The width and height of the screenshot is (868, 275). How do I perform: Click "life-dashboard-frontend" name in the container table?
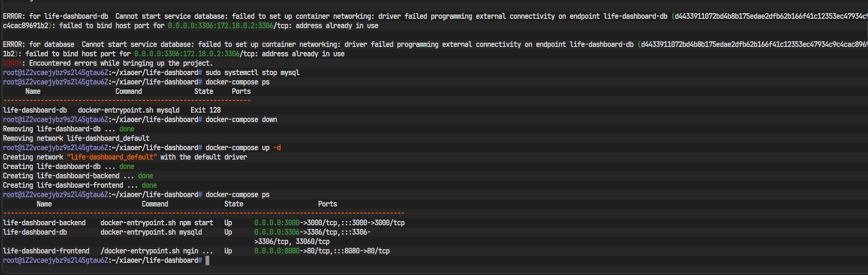[x=46, y=251]
